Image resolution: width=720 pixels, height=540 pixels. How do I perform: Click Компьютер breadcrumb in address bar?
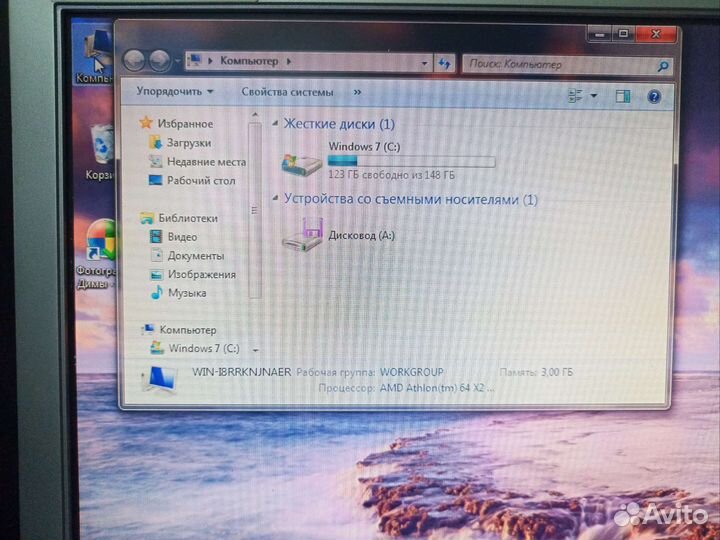(249, 61)
